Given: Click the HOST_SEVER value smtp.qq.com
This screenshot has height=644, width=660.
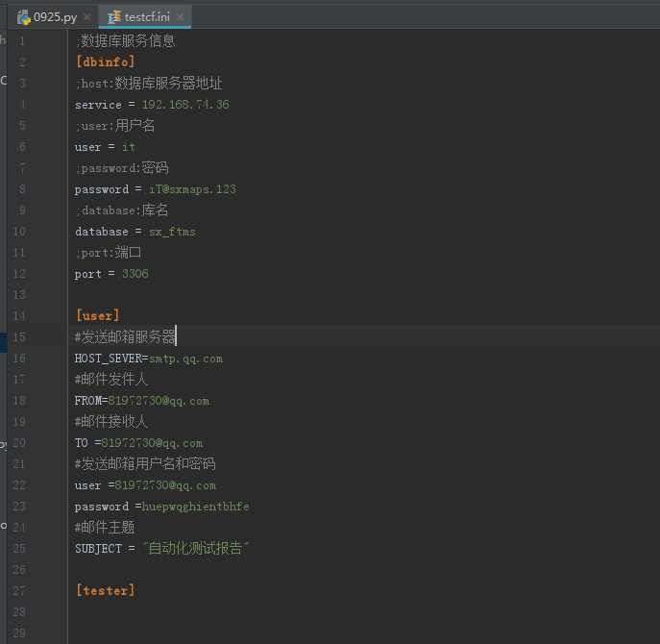Looking at the screenshot, I should [x=185, y=359].
